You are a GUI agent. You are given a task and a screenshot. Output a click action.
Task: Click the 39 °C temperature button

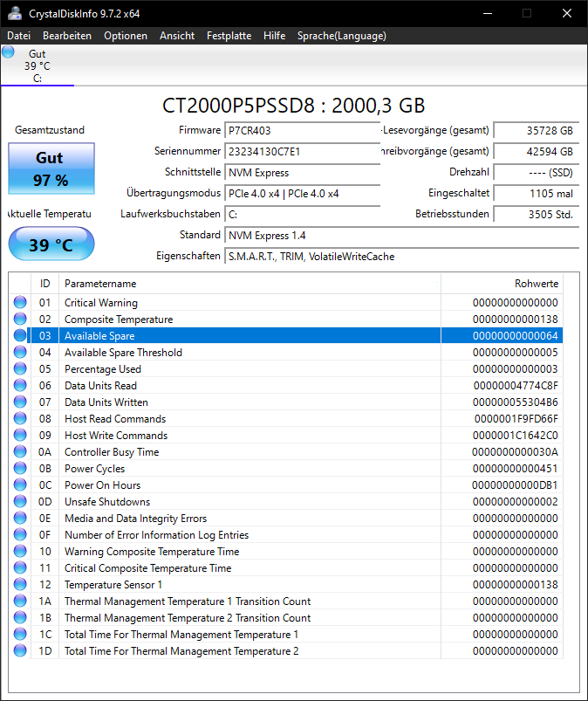pyautogui.click(x=51, y=244)
